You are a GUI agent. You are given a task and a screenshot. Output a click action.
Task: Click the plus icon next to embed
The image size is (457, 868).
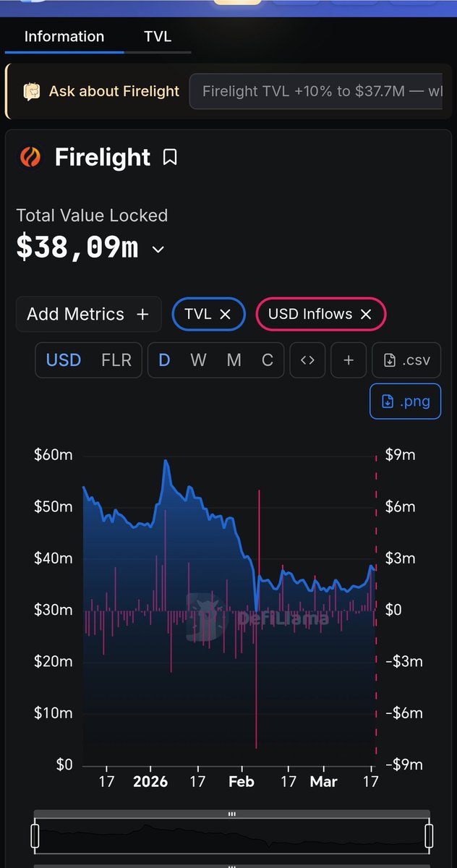tap(349, 360)
